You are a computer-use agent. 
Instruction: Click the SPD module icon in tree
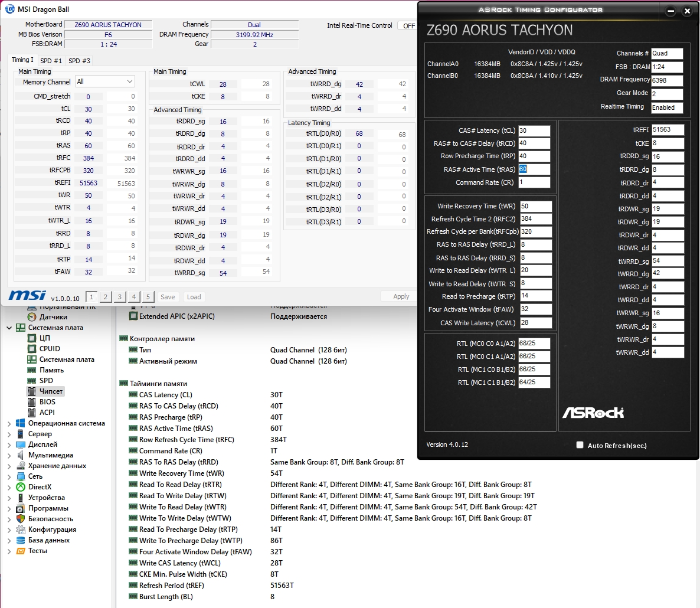coord(32,381)
